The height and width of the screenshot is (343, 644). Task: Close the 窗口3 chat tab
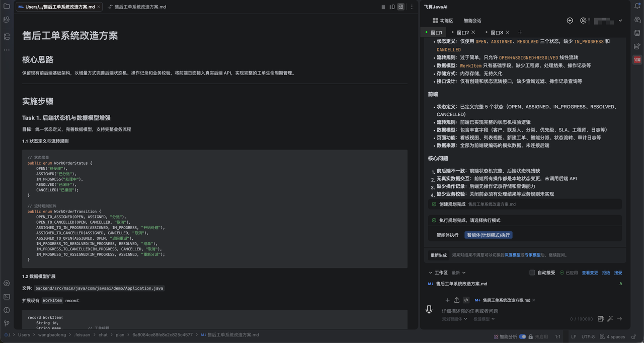[x=508, y=32]
